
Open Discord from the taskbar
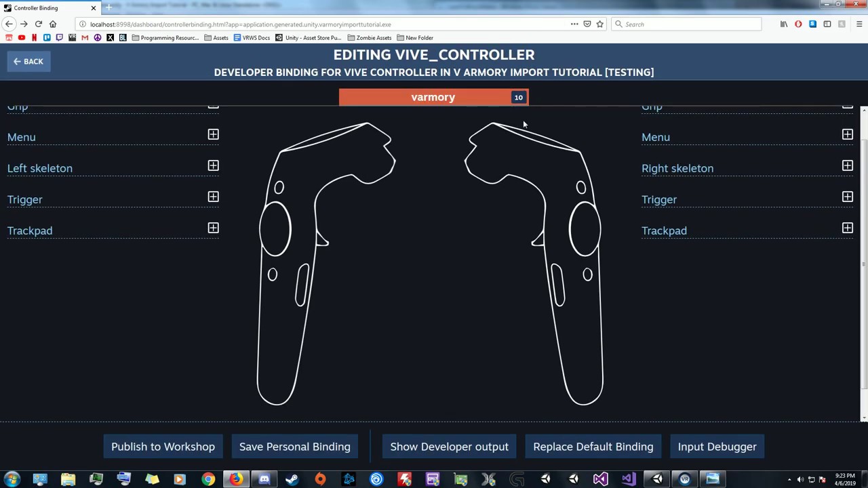(264, 479)
